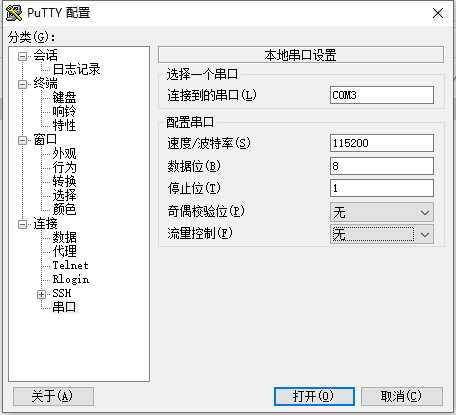Screen dimensions: 456x415
Task: Open 键盘 settings
Action: [64, 97]
